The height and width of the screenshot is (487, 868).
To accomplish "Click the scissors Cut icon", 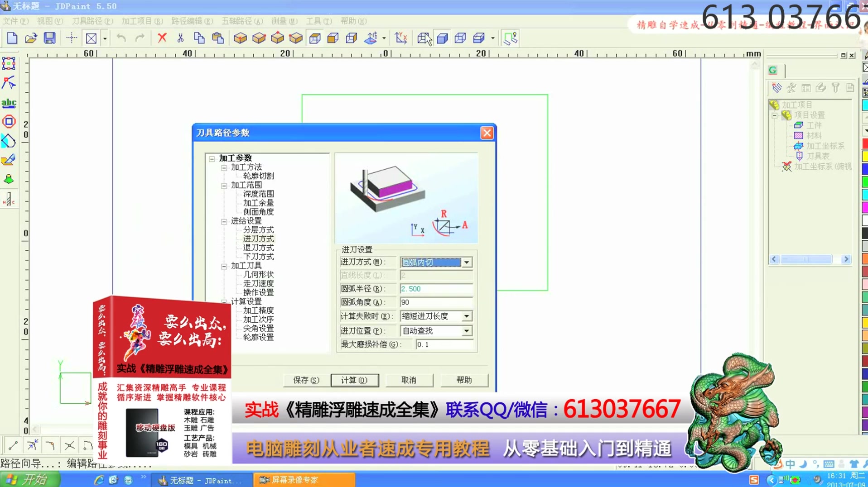I will (180, 38).
